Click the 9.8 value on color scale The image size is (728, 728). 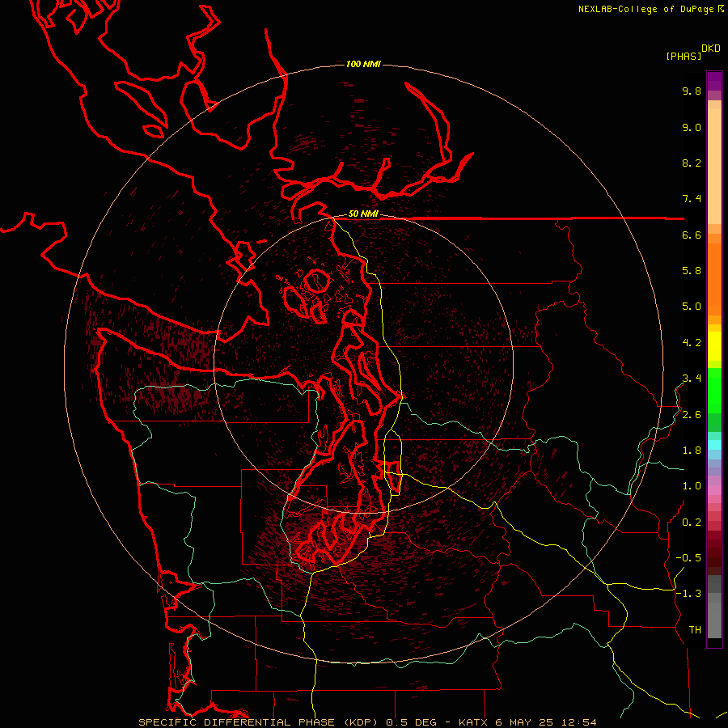click(692, 91)
